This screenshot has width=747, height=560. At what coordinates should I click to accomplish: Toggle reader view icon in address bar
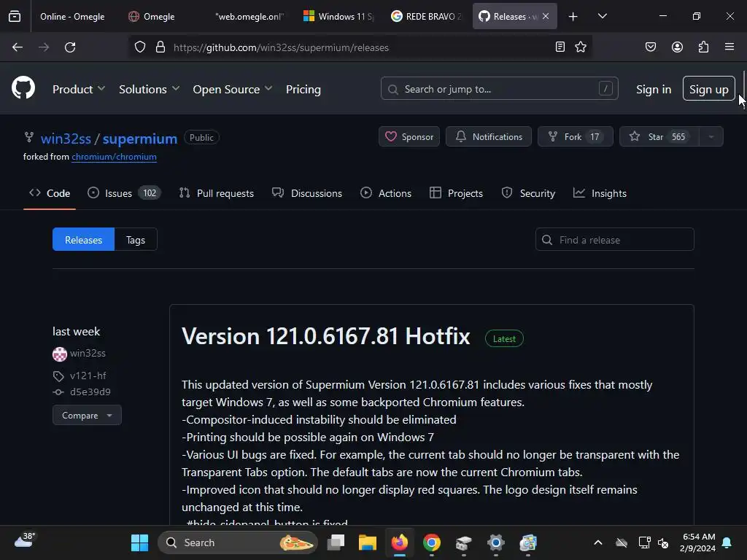[560, 47]
